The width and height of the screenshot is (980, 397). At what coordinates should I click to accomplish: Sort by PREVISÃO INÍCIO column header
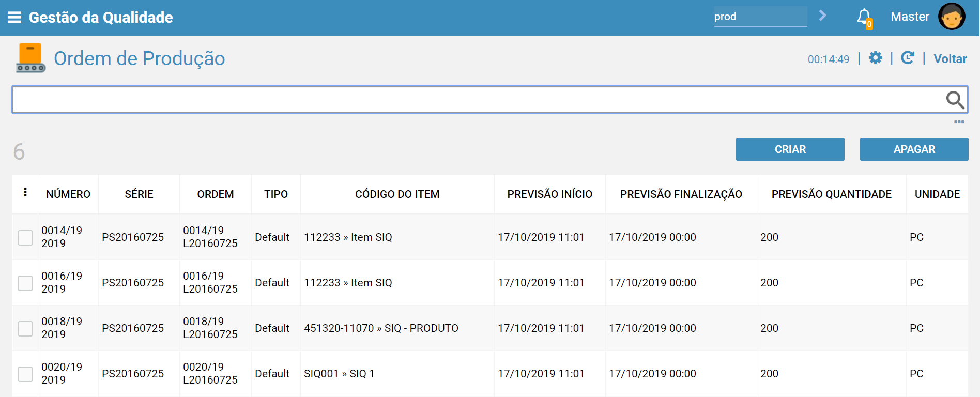550,194
